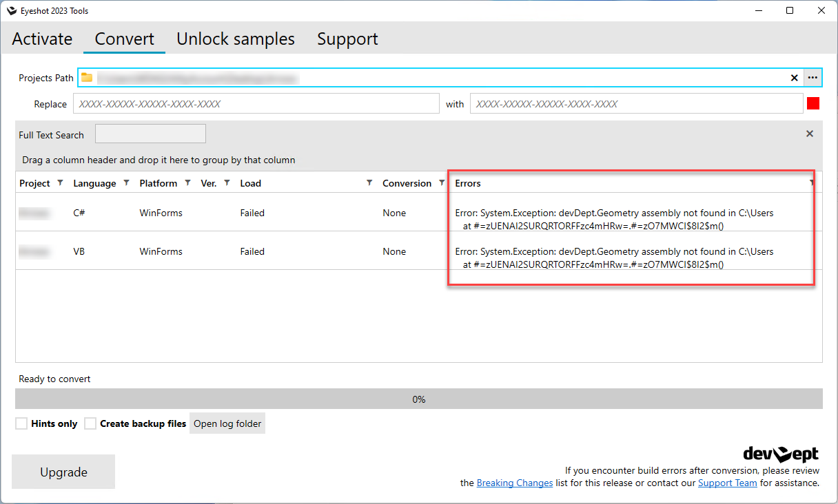This screenshot has width=838, height=504.
Task: Click the Eyeshot app icon in title bar
Action: [11, 10]
